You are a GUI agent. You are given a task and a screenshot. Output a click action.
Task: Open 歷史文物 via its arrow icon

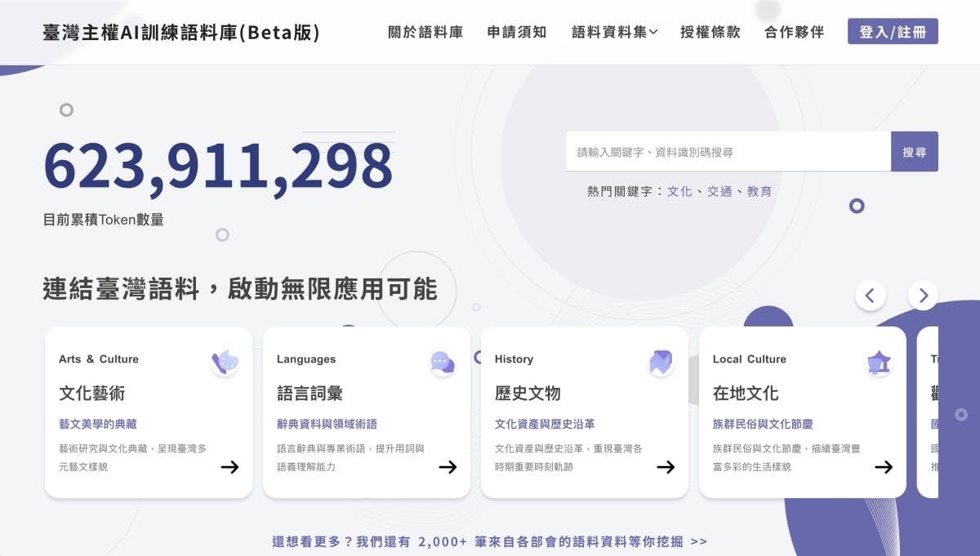[666, 467]
